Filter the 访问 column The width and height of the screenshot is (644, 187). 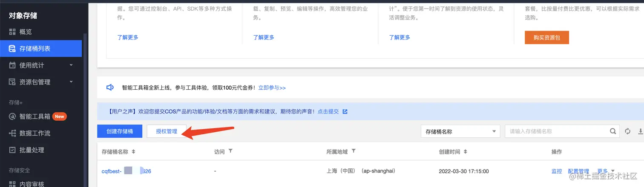point(230,151)
